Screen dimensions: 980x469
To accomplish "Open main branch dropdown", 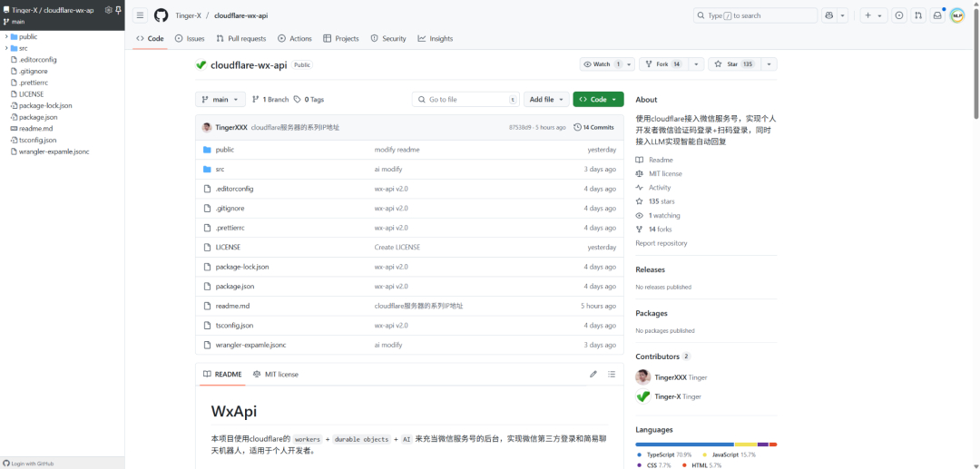I will coord(220,99).
